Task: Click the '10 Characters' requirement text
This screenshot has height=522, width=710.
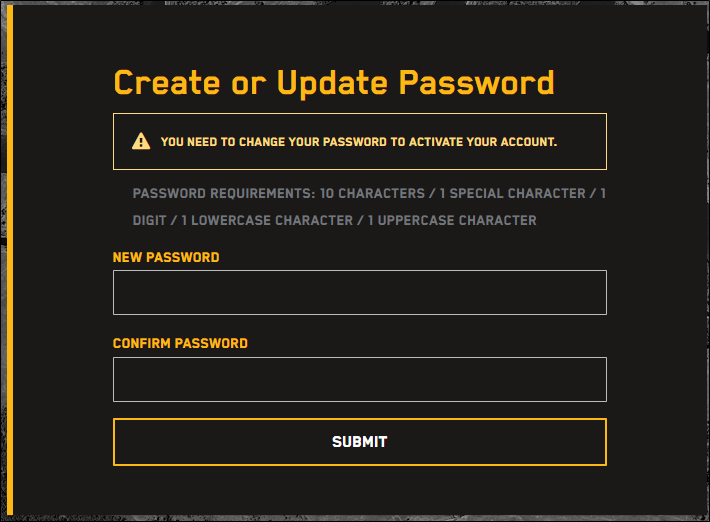Action: point(372,193)
